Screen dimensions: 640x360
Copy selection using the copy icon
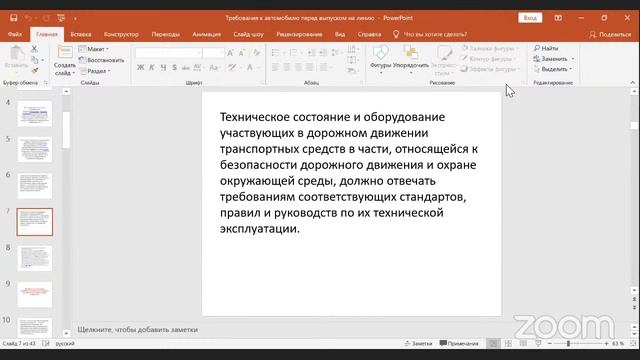pos(35,60)
